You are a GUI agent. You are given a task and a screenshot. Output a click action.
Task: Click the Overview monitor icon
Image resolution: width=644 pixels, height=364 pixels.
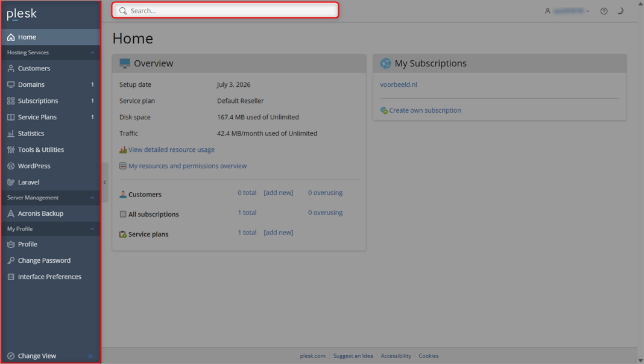pos(124,63)
